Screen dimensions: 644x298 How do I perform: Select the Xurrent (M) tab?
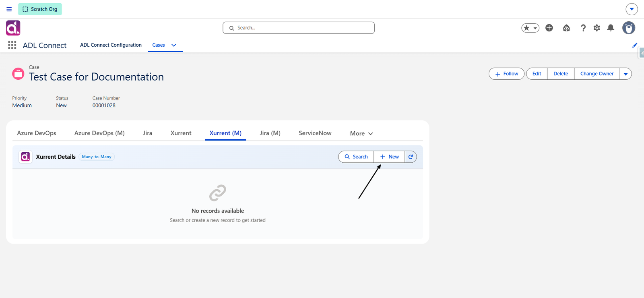click(x=225, y=133)
